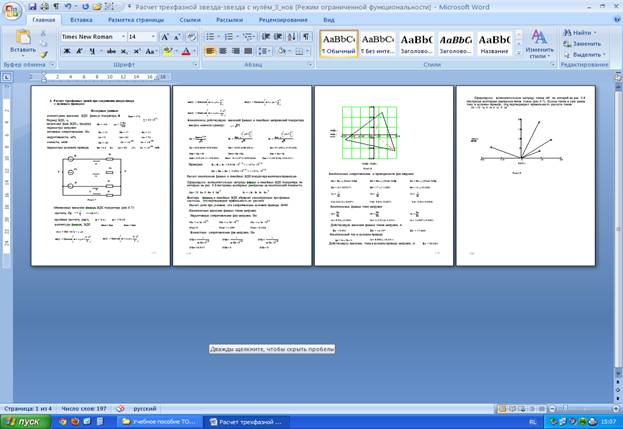
Task: Toggle Bold (Ж) formatting
Action: point(67,51)
